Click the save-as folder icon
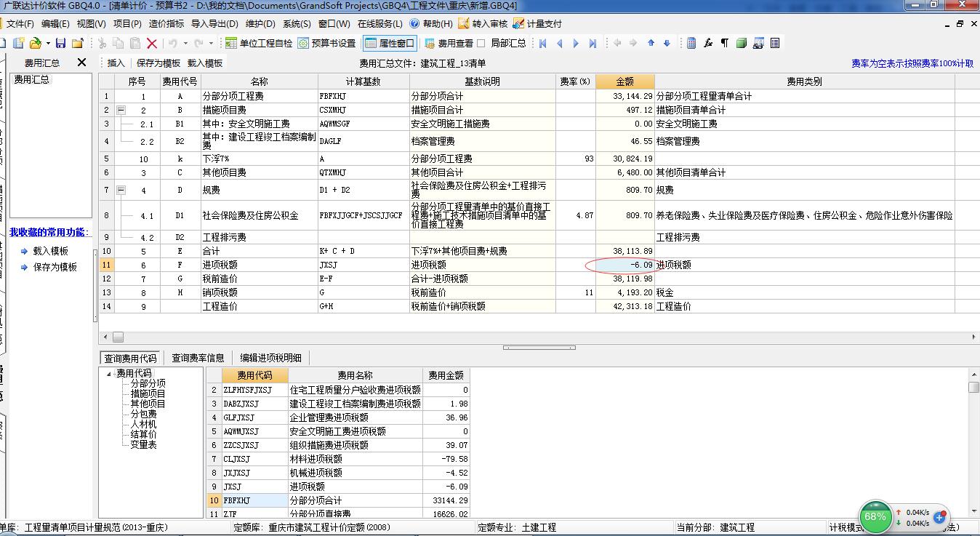Viewport: 980px width, 536px height. point(77,44)
